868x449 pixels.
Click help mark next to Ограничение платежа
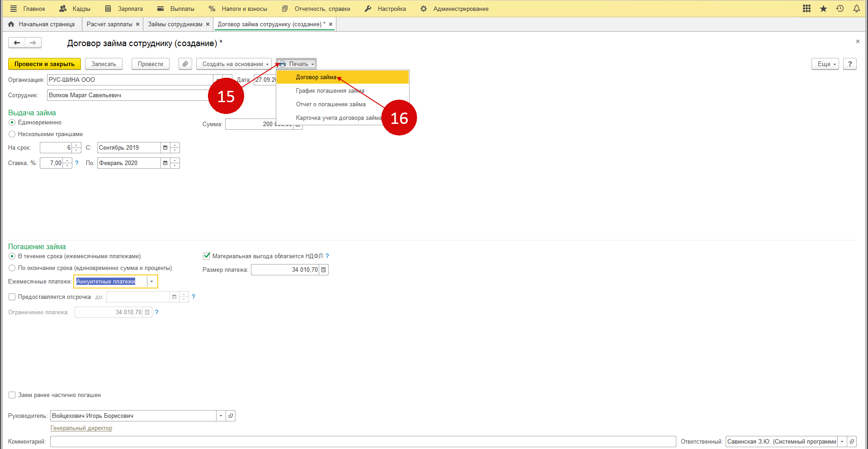click(x=157, y=312)
